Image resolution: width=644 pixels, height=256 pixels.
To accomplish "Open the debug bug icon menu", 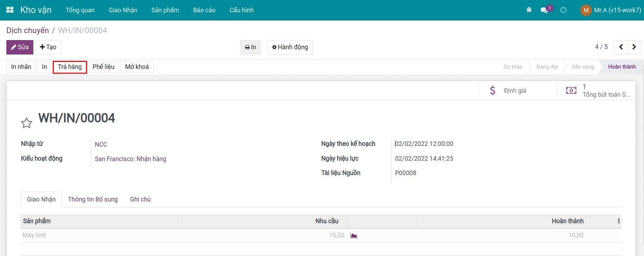I will 529,10.
